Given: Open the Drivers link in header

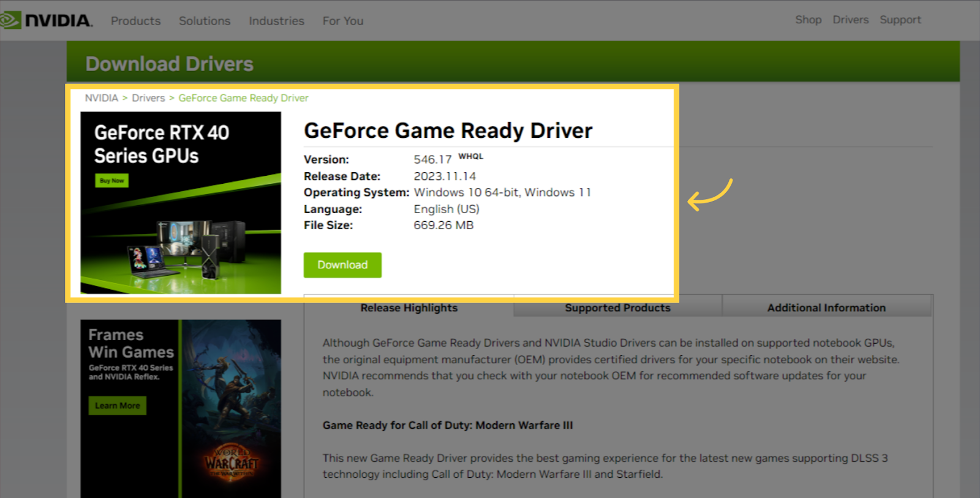Looking at the screenshot, I should pyautogui.click(x=850, y=20).
